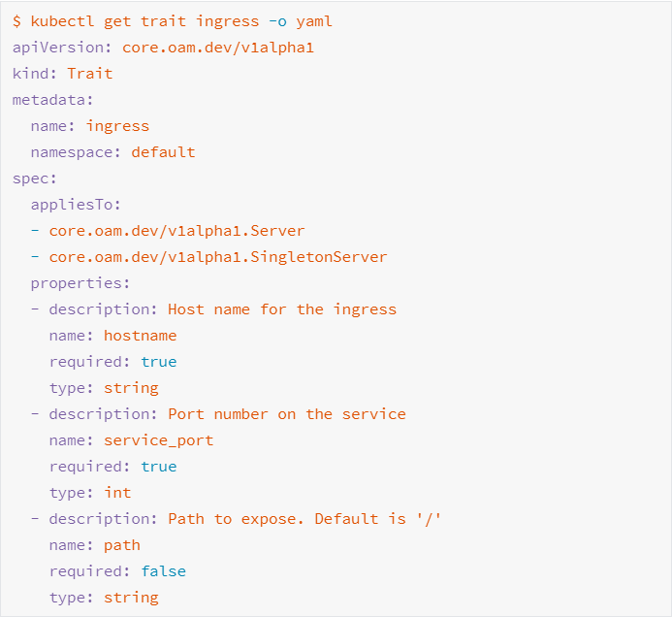Select the metadata name value ingress

point(117,126)
